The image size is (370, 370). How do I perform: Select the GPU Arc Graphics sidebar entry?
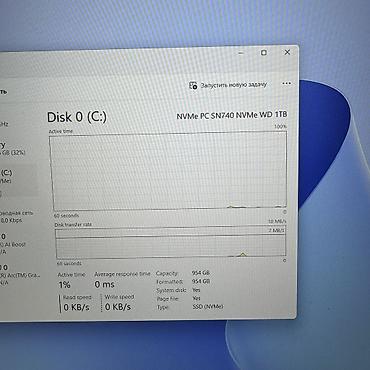[x=20, y=275]
